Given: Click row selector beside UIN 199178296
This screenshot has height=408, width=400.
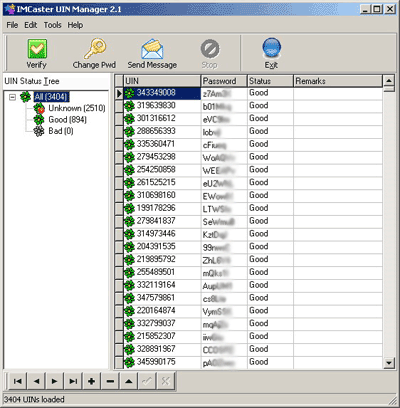Looking at the screenshot, I should coord(119,209).
